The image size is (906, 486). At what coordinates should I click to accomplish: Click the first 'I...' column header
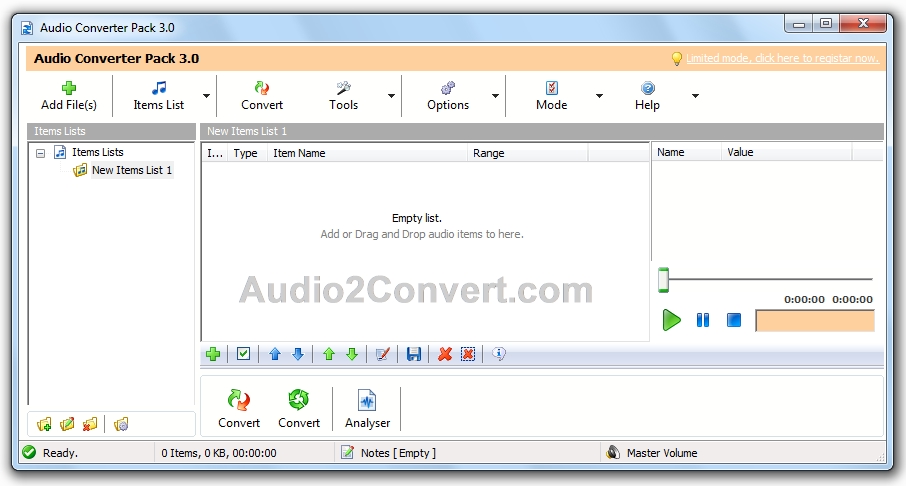point(214,153)
